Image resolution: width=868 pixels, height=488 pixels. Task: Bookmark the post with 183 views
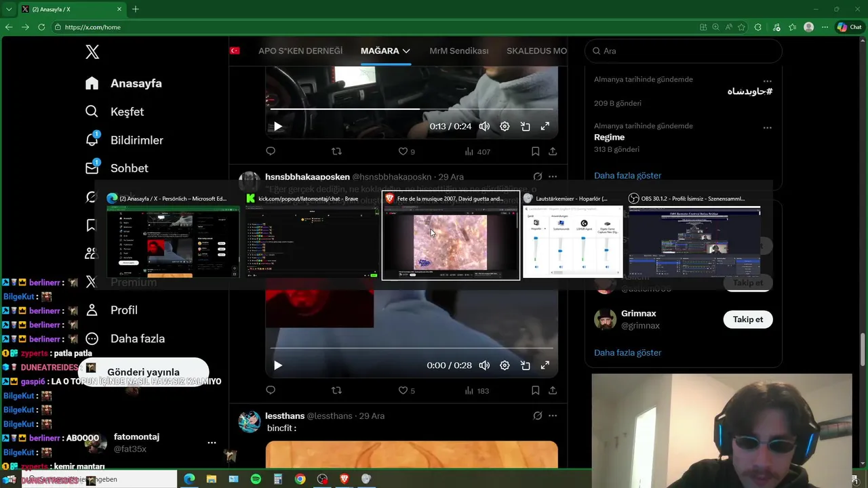click(535, 390)
